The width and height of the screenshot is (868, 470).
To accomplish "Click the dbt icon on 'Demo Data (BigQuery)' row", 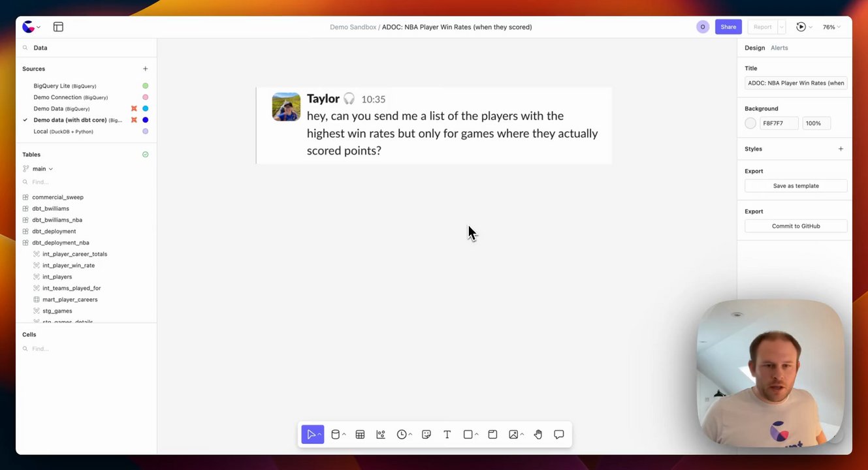I will coord(134,108).
